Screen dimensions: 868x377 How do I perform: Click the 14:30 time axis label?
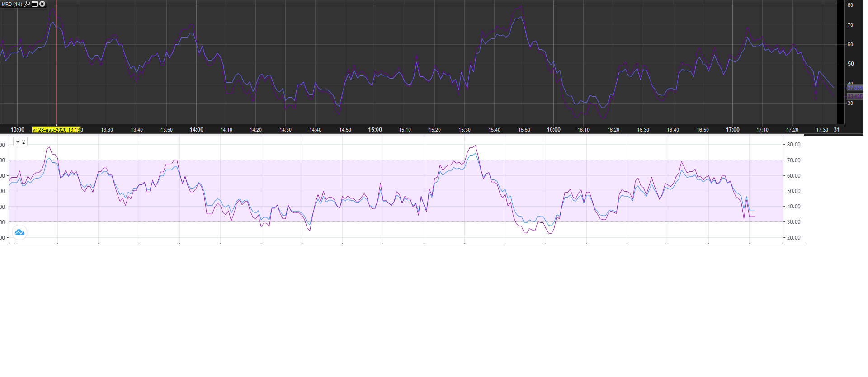click(286, 130)
